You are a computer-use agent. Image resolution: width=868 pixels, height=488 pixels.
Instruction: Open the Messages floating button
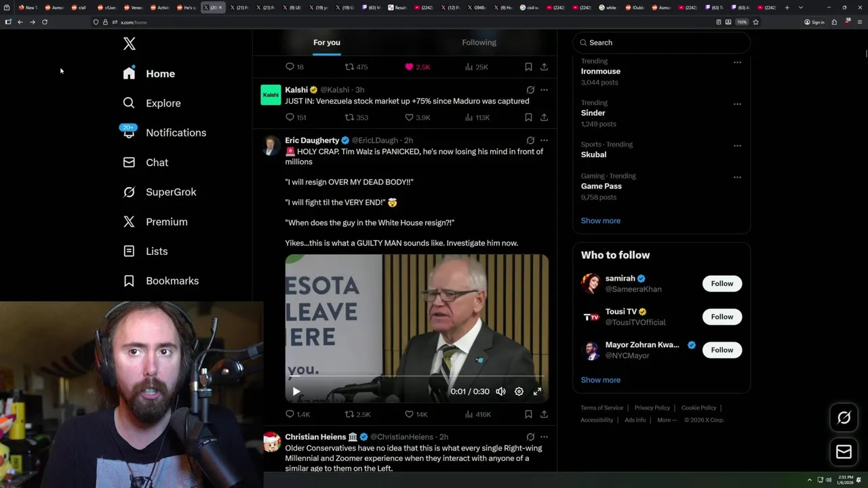point(844,451)
